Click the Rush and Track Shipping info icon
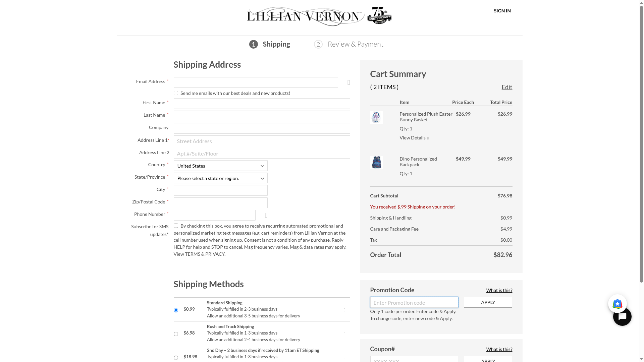The image size is (644, 362). [344, 334]
